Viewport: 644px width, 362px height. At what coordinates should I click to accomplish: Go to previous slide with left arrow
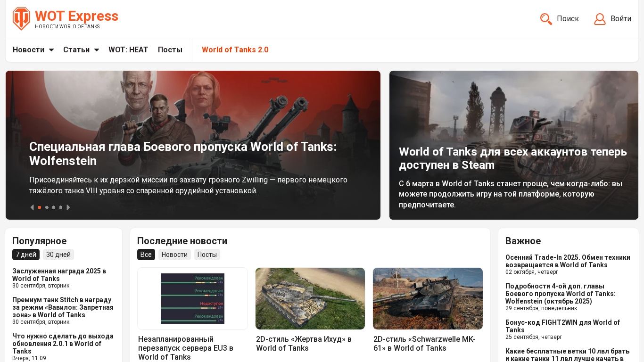32,207
